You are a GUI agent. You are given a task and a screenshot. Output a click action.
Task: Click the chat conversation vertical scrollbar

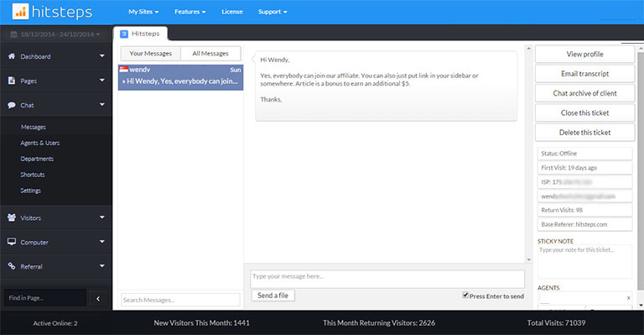tap(528, 154)
